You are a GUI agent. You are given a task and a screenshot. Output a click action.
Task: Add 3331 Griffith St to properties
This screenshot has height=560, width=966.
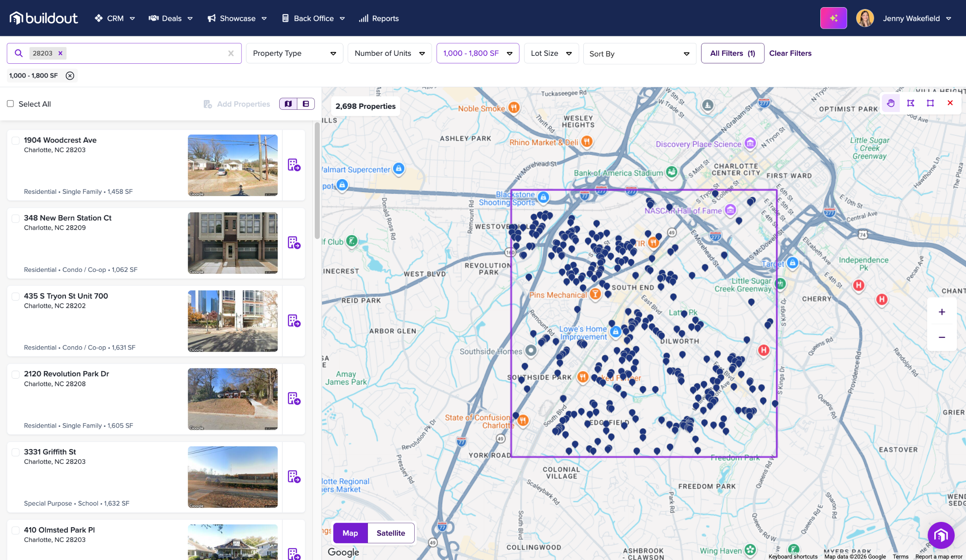(294, 477)
